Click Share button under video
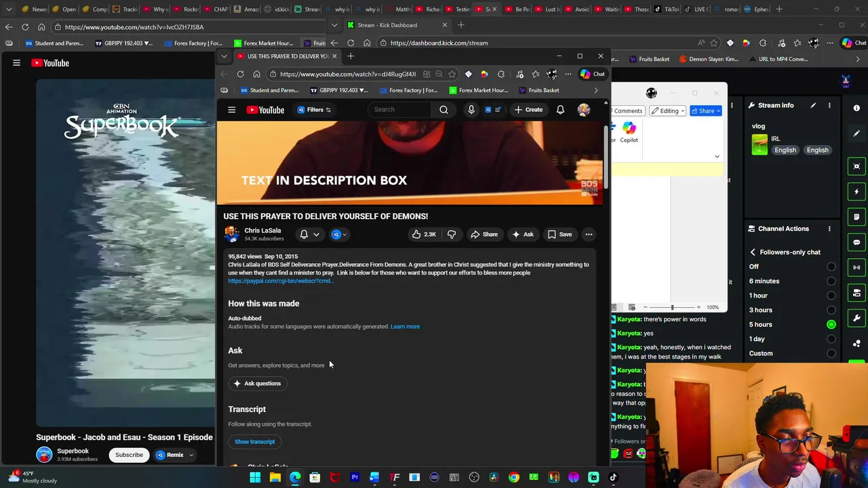Image resolution: width=868 pixels, height=488 pixels. 484,235
